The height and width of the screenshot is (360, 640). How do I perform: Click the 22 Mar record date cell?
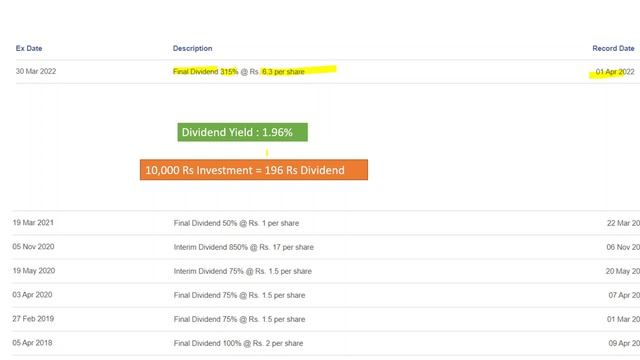tap(623, 223)
